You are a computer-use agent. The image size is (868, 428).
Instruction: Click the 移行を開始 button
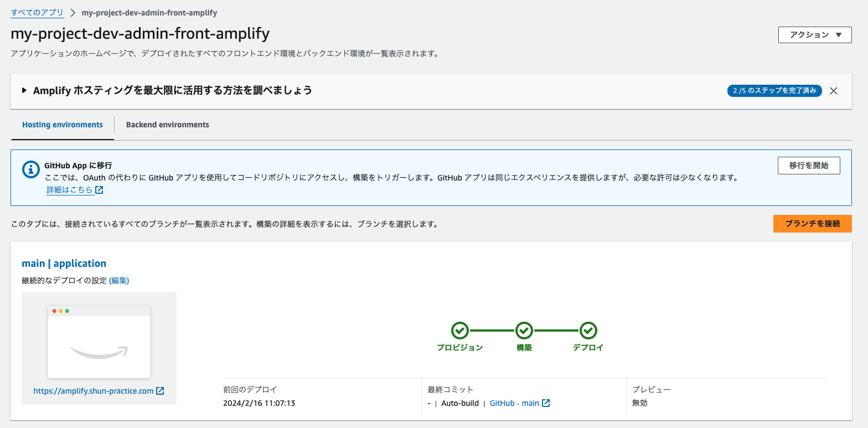point(809,166)
